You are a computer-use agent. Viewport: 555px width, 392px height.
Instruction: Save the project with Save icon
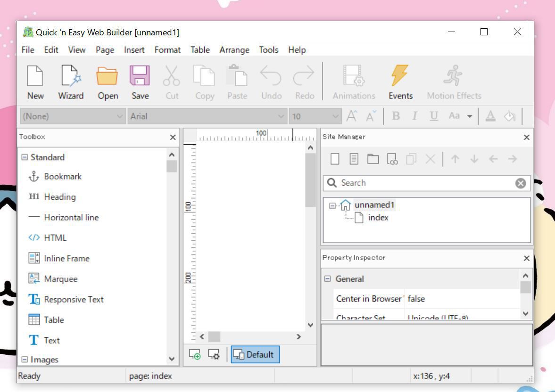coord(140,82)
